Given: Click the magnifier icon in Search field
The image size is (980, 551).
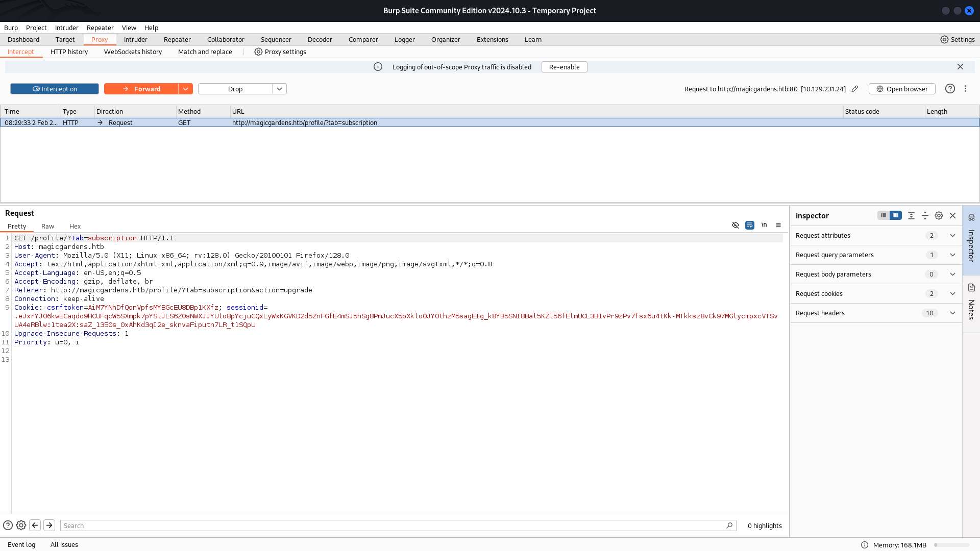Looking at the screenshot, I should tap(729, 525).
